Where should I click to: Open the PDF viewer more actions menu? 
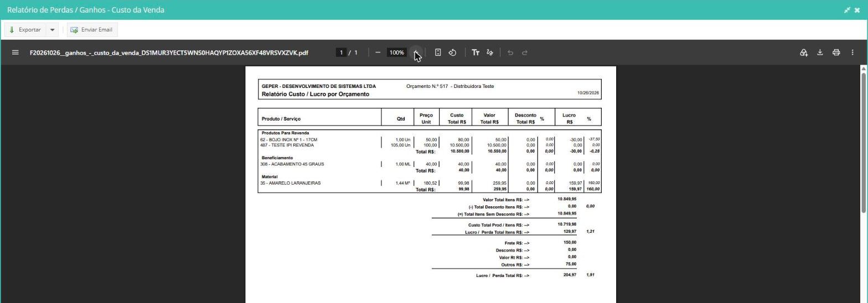852,53
